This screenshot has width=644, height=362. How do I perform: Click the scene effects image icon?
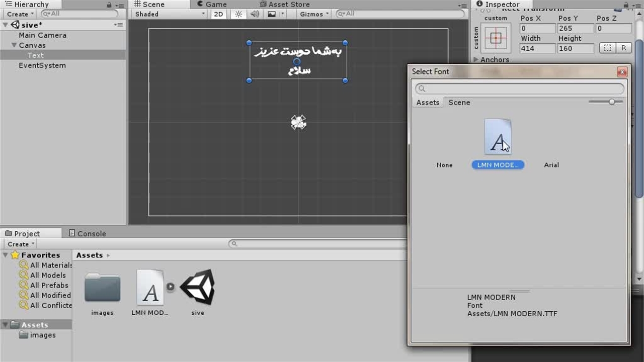[272, 14]
